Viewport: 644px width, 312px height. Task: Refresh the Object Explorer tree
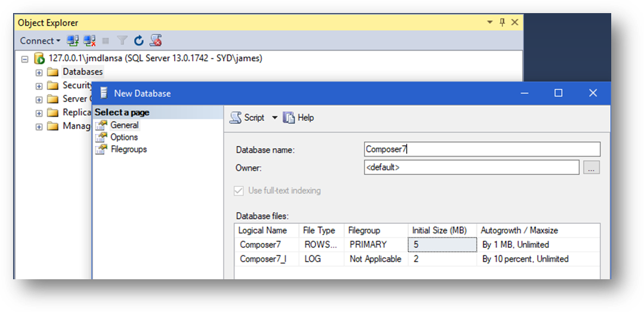(139, 40)
